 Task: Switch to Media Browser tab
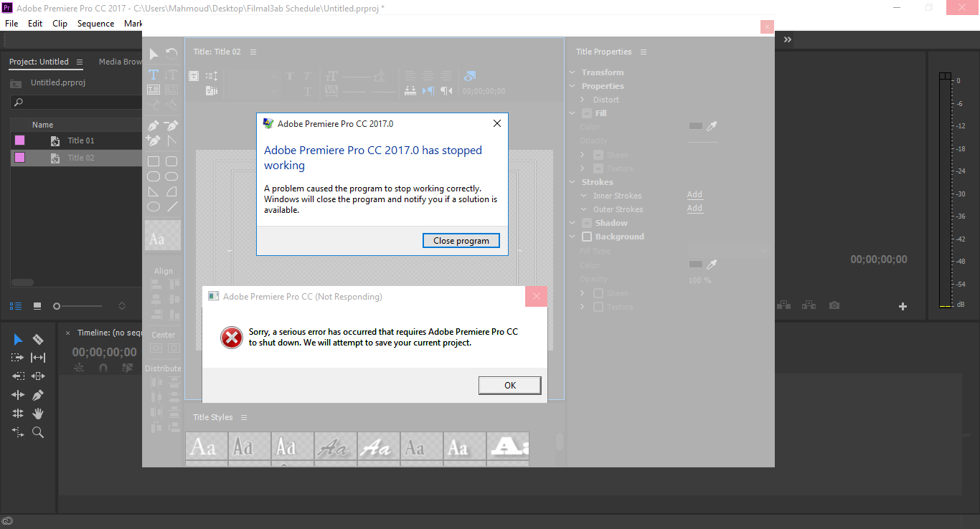[x=120, y=62]
